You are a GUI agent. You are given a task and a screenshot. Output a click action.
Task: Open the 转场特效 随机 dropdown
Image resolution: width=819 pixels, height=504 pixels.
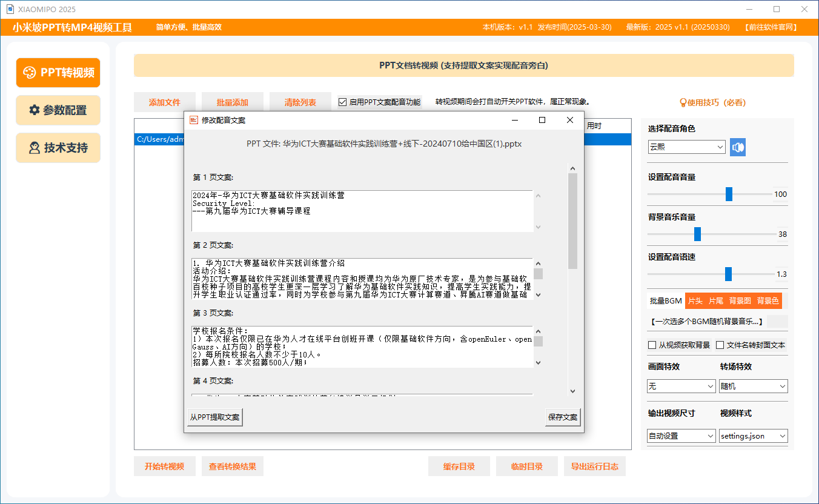pyautogui.click(x=753, y=386)
